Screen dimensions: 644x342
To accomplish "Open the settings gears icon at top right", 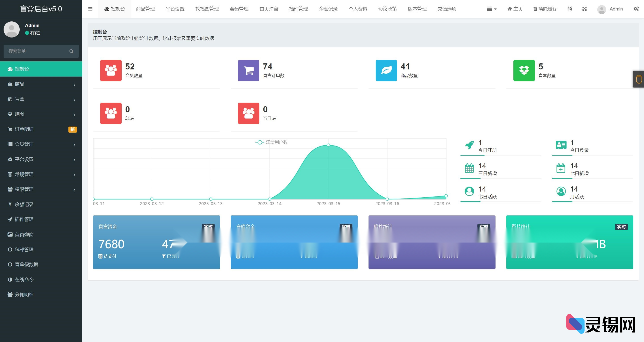I will 636,9.
